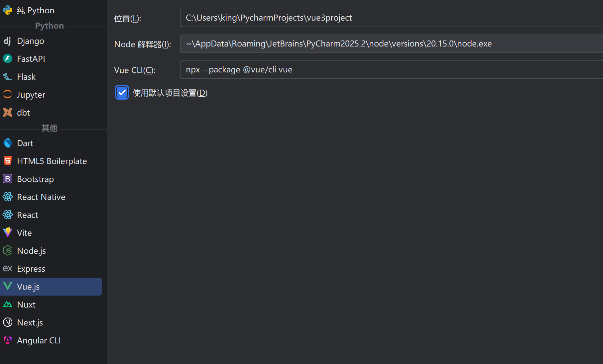Select the Nuxt project label
The image size is (603, 364).
point(26,305)
